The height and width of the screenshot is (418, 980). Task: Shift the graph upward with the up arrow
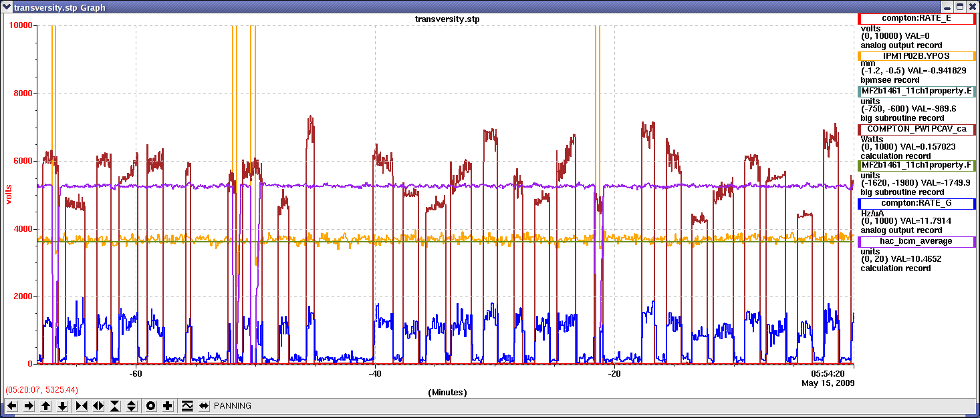click(x=45, y=406)
